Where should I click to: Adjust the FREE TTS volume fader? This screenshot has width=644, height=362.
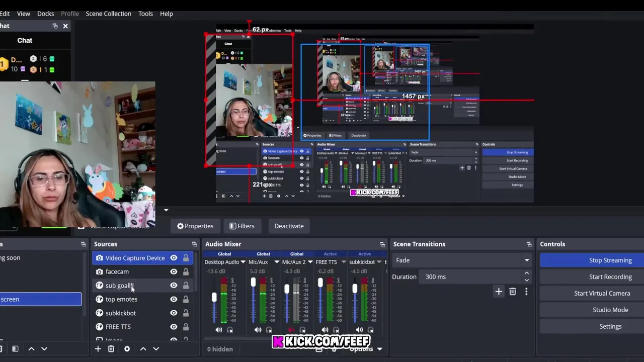tap(320, 284)
